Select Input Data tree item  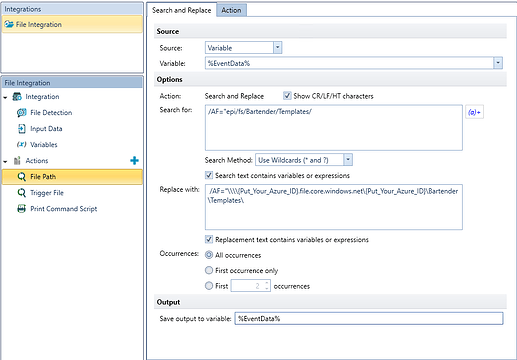pos(46,129)
